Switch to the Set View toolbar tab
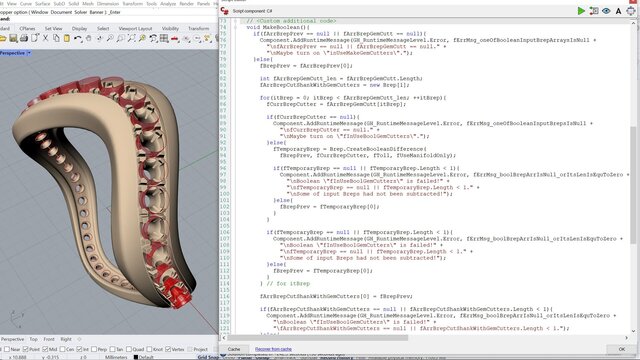Image resolution: width=640 pixels, height=360 pixels. coord(53,29)
